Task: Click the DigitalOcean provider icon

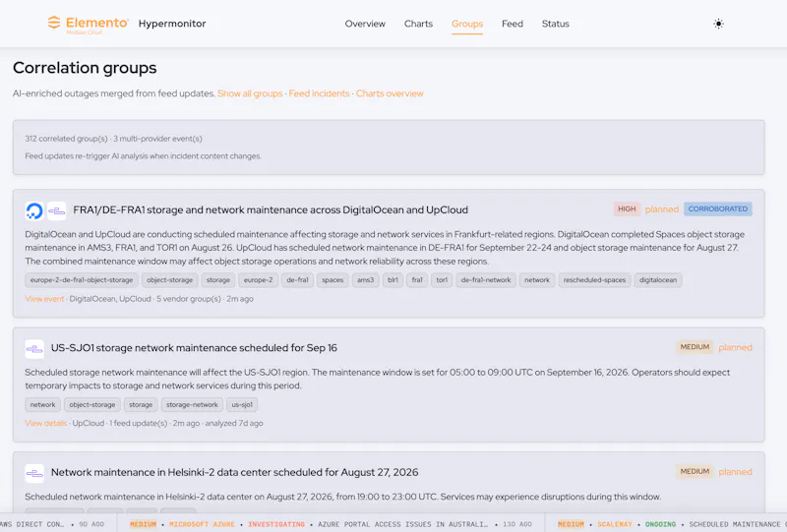Action: [34, 210]
